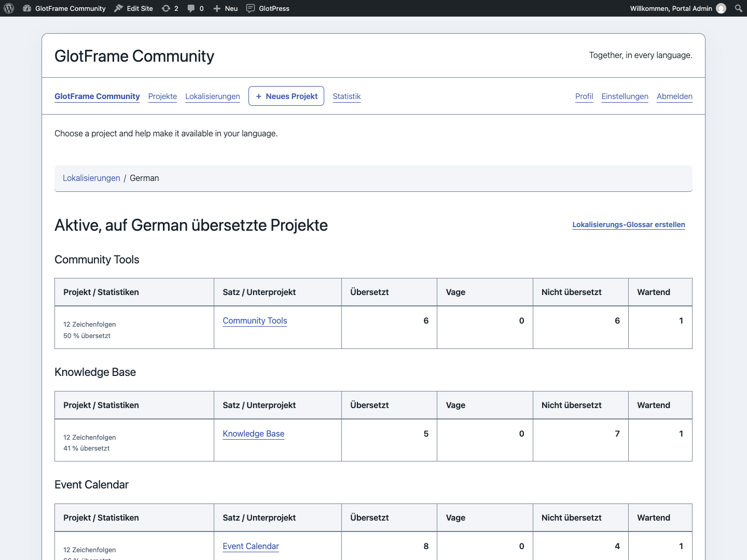Screen dimensions: 747x560
Task: Click the Lokalisierungen breadcrumb link
Action: point(91,178)
